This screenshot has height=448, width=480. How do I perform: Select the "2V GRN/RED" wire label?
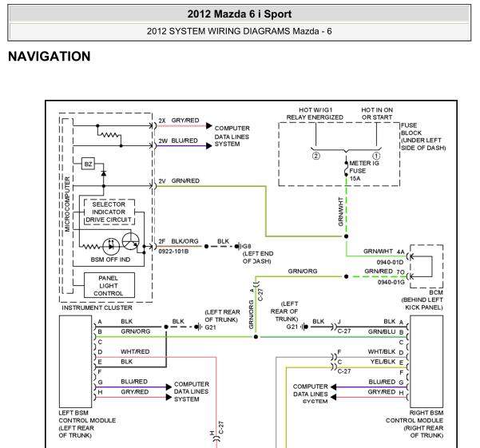point(179,180)
